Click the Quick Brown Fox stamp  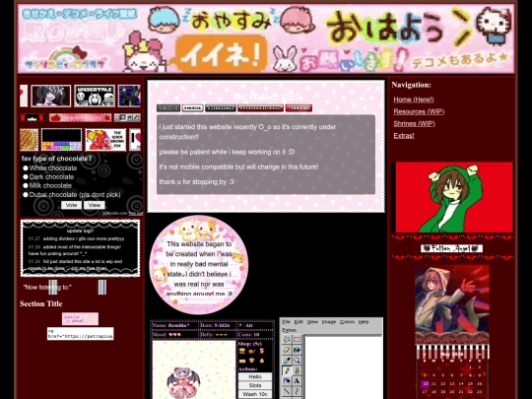click(x=105, y=140)
